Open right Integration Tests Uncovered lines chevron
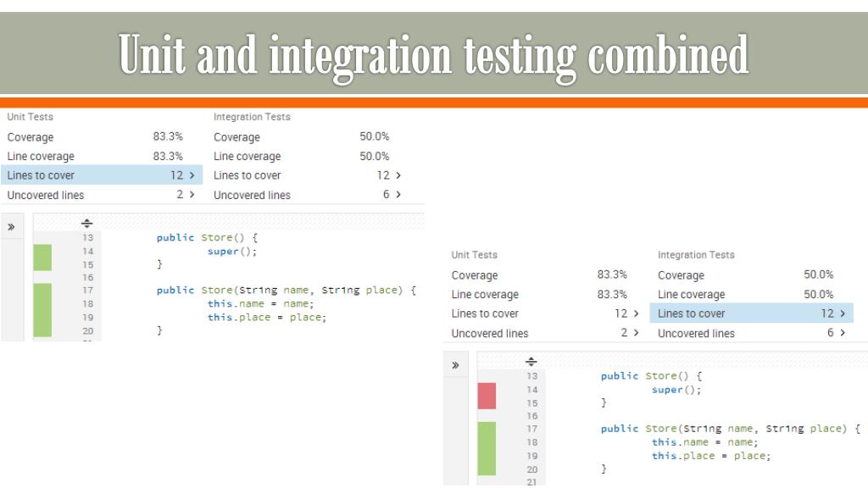The width and height of the screenshot is (868, 488). coord(843,332)
